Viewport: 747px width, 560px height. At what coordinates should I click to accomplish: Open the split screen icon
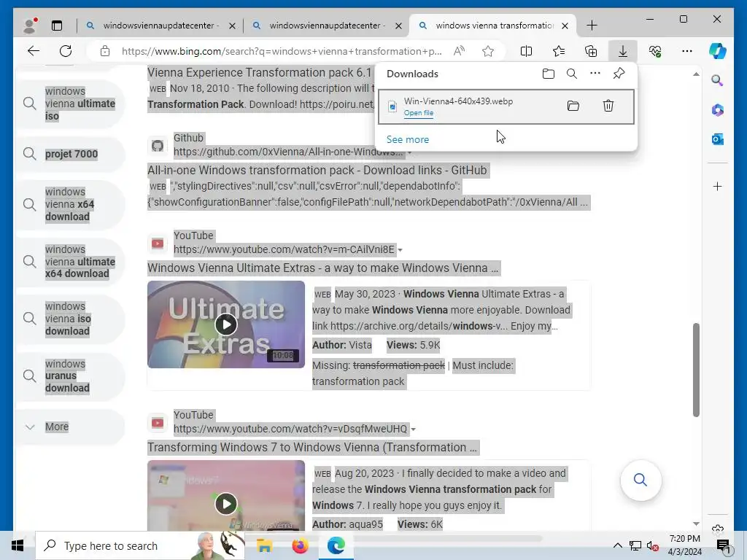[x=526, y=51]
